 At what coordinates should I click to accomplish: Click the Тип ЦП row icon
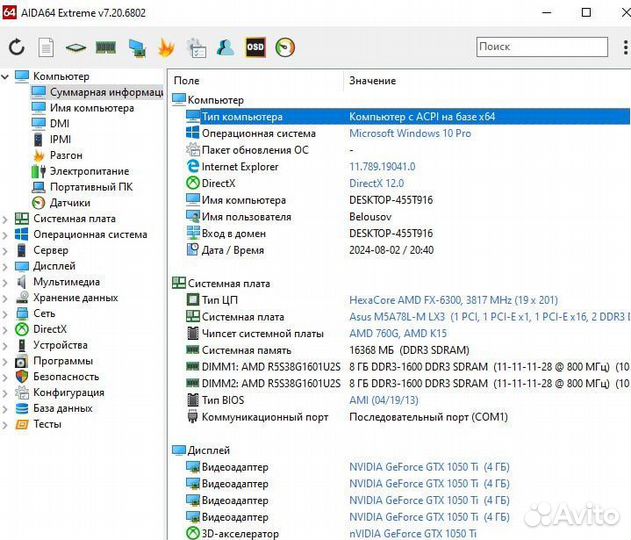(x=193, y=300)
